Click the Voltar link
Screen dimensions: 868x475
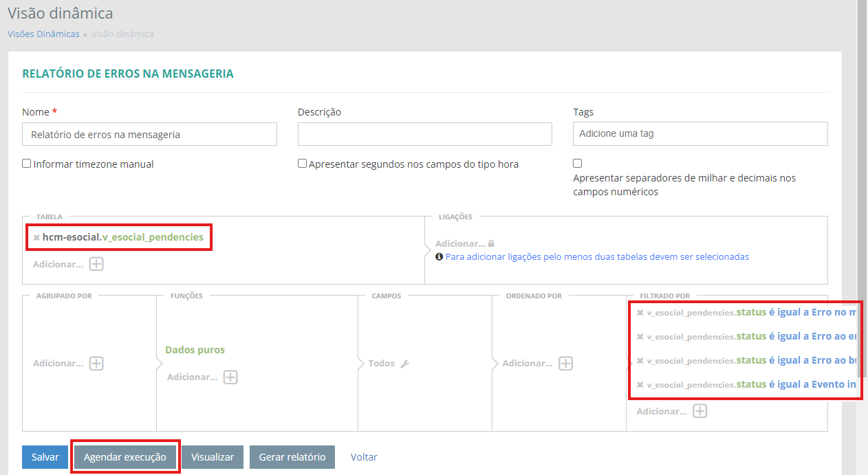point(364,457)
